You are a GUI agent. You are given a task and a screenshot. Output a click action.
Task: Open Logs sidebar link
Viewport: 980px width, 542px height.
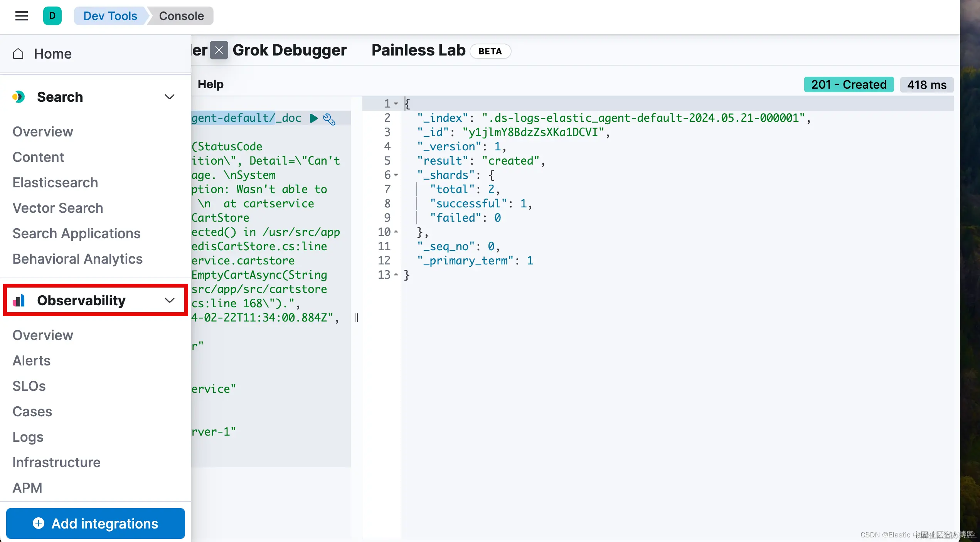click(28, 437)
